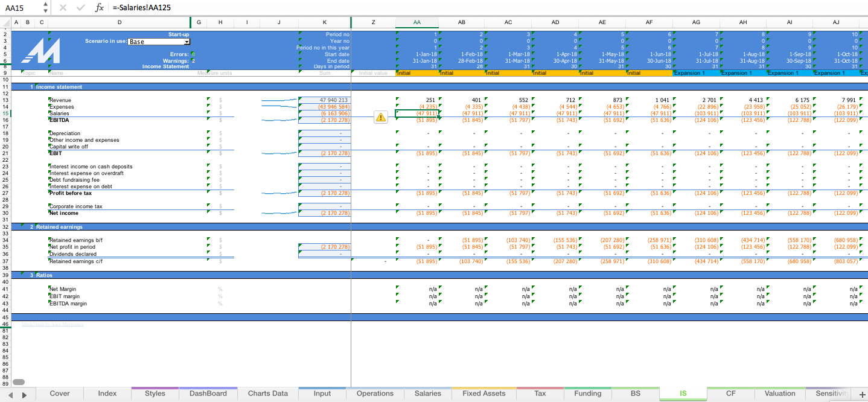Switch to the Salaries sheet tab
Image resolution: width=868 pixels, height=402 pixels.
(x=427, y=393)
